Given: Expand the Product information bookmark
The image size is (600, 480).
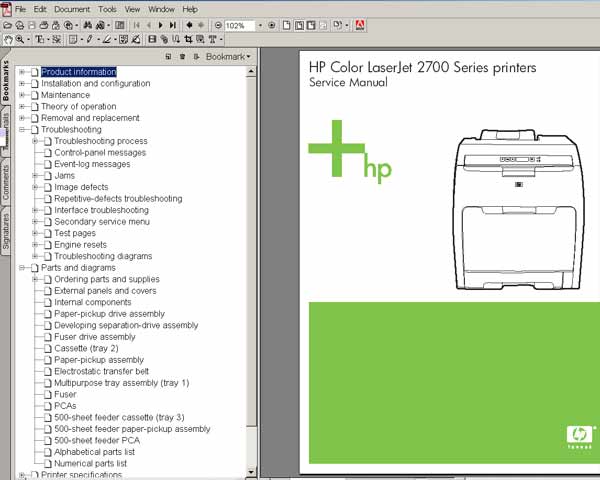Looking at the screenshot, I should pyautogui.click(x=22, y=72).
